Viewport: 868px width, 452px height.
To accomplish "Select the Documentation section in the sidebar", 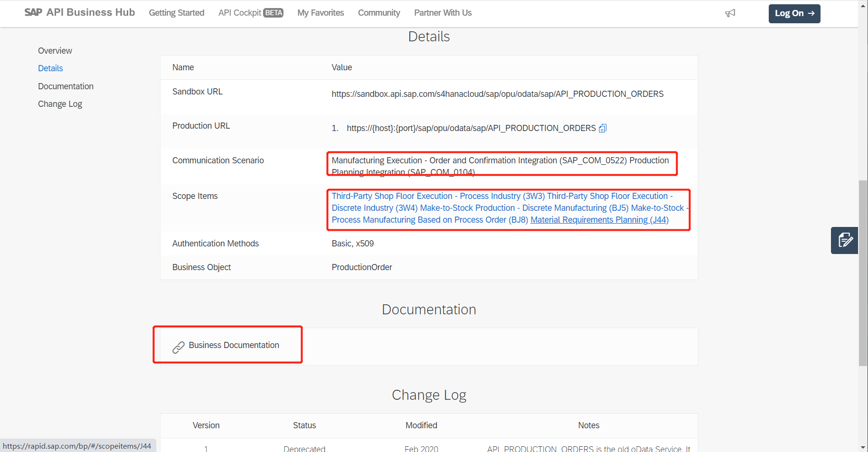I will pos(66,86).
